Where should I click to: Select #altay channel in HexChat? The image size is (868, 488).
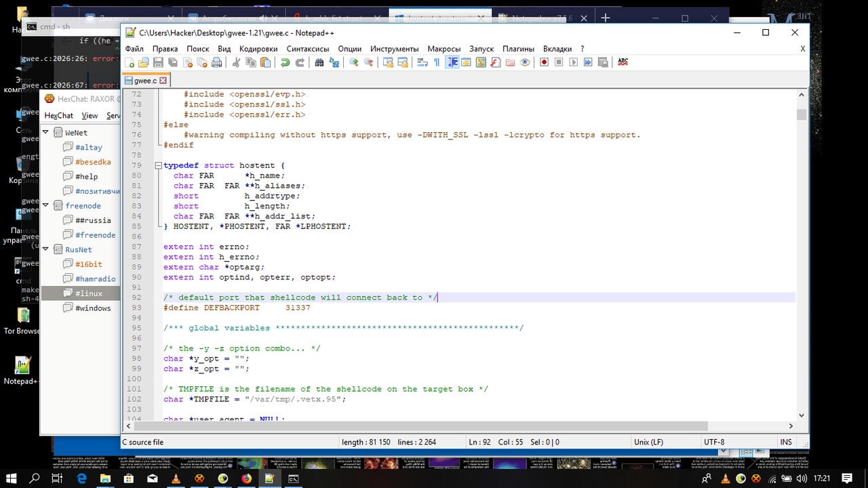coord(88,147)
